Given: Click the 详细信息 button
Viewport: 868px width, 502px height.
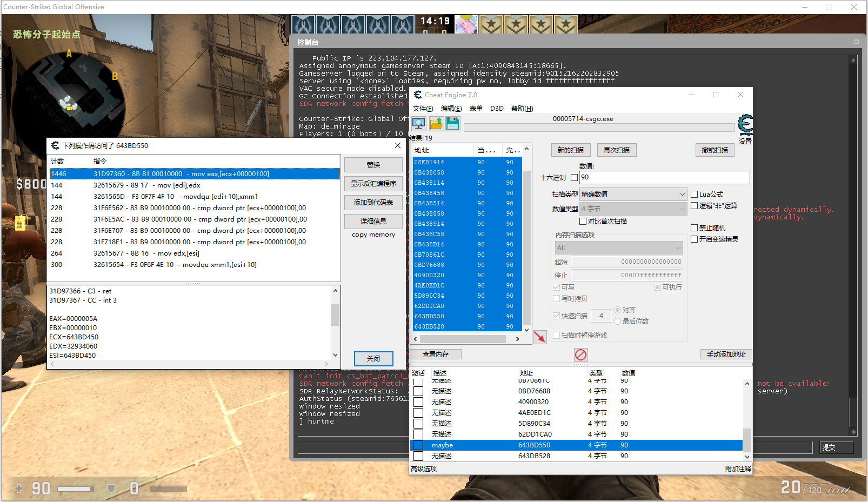Looking at the screenshot, I should click(x=373, y=222).
